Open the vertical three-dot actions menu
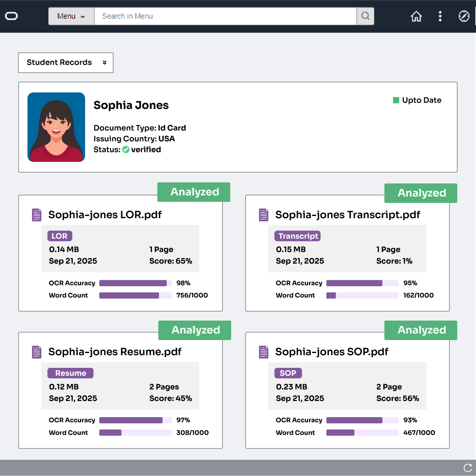 click(440, 16)
